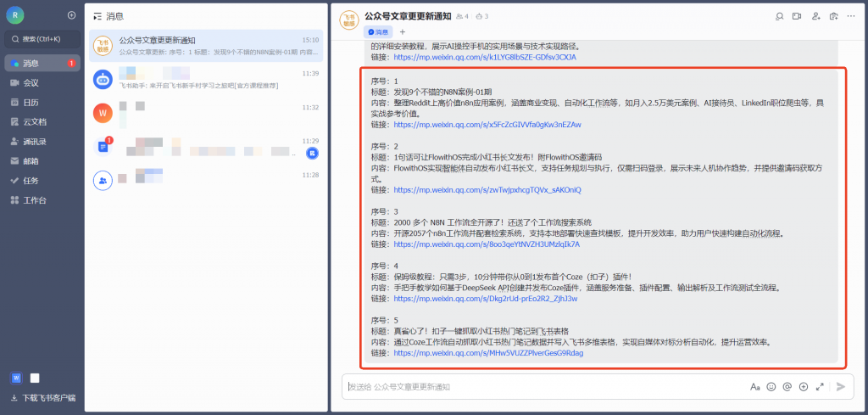Image resolution: width=868 pixels, height=415 pixels.
Task: Open 工作台 in the sidebar
Action: [42, 200]
